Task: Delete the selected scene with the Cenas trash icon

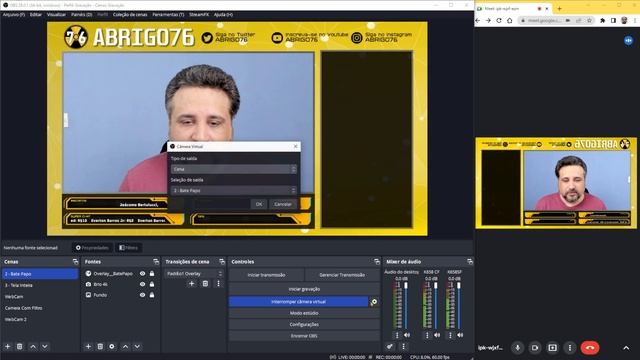Action: coord(19,347)
